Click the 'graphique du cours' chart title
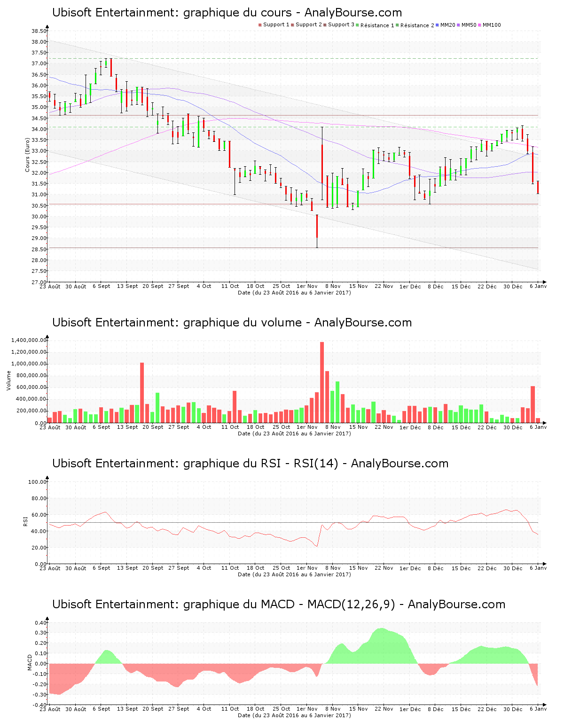564x728 pixels. coord(227,13)
